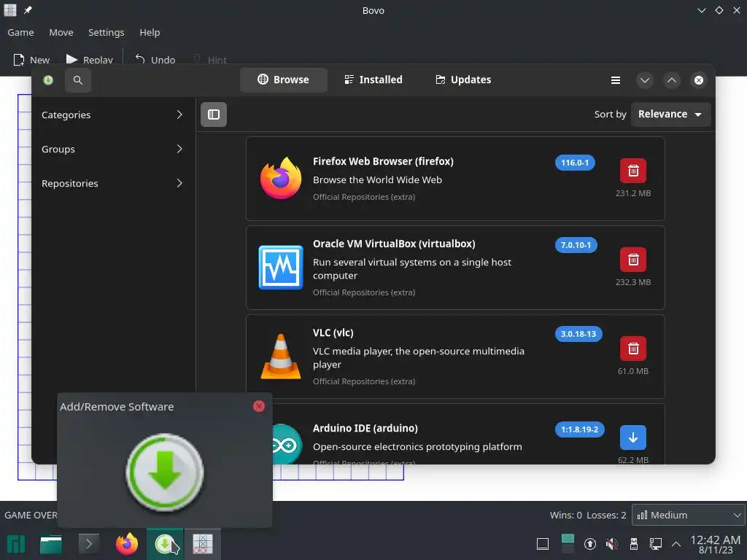Screen dimensions: 747x560
Task: Click the Wins: 0 Losses: 2 status
Action: [x=588, y=515]
